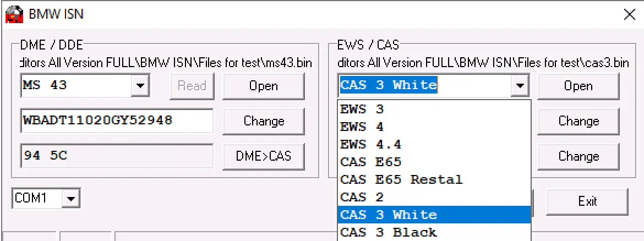Close the BMW ISN window
The width and height of the screenshot is (644, 241).
tap(629, 14)
